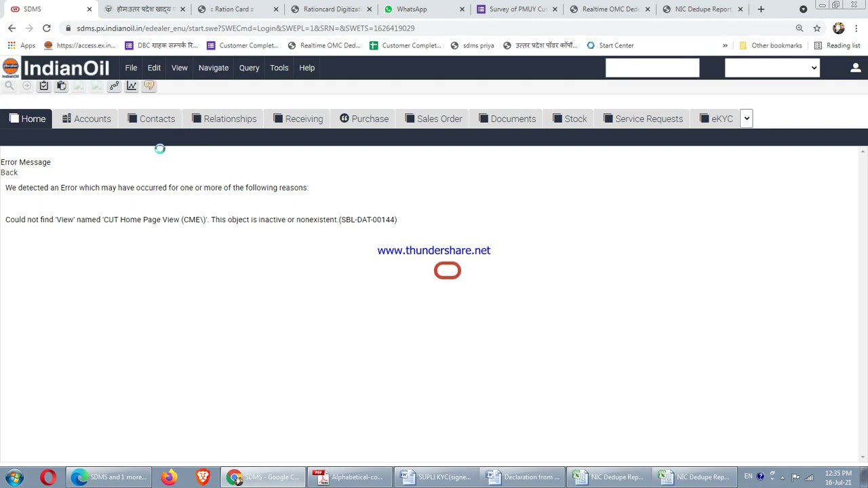Open the user profile icon
The image size is (868, 488).
click(x=855, y=68)
